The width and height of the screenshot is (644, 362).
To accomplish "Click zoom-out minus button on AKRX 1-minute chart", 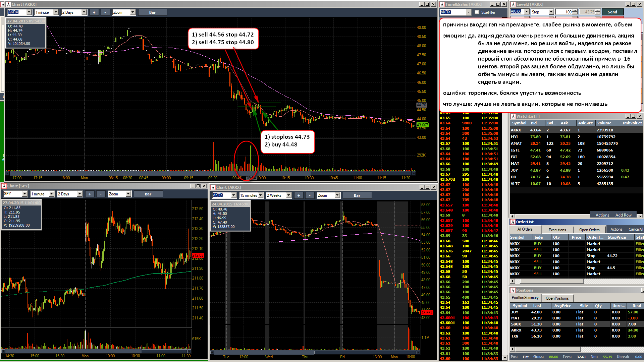I will [105, 12].
